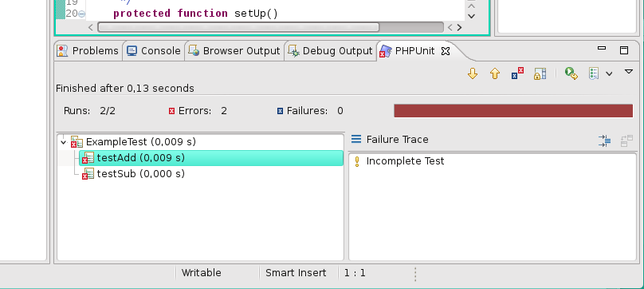The image size is (644, 289).
Task: Select the testSub test entry
Action: [x=140, y=174]
